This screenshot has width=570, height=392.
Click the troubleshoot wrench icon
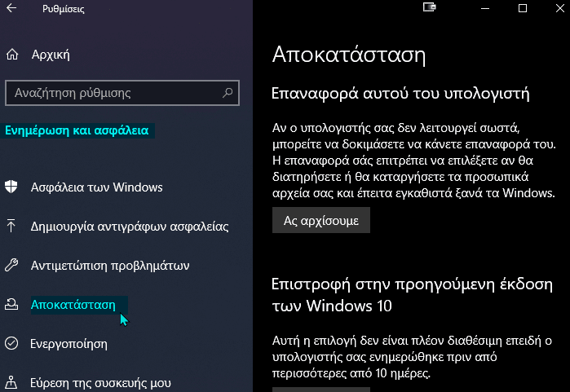[x=11, y=265]
